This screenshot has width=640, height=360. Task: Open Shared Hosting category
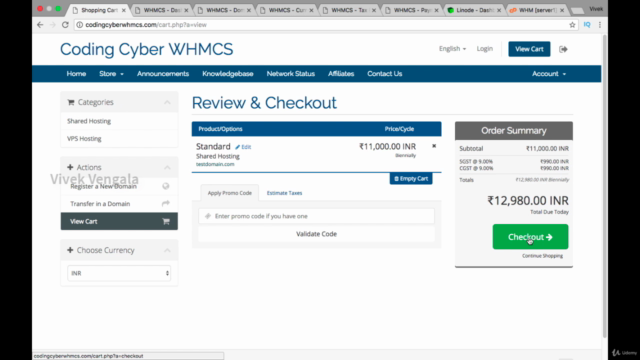pyautogui.click(x=89, y=121)
